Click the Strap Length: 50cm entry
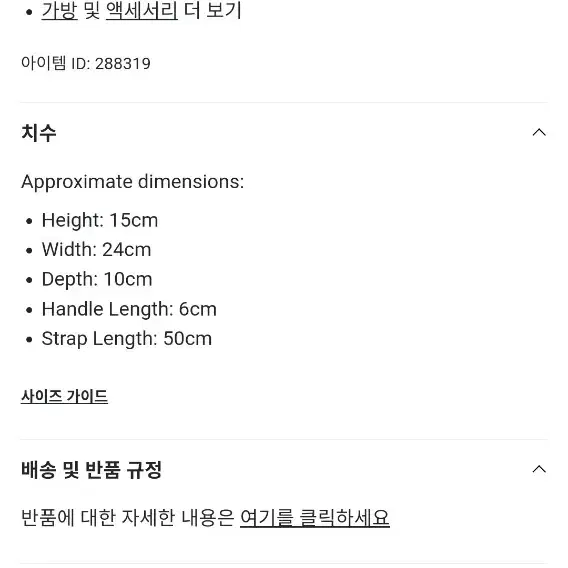This screenshot has height=568, width=568. (126, 339)
